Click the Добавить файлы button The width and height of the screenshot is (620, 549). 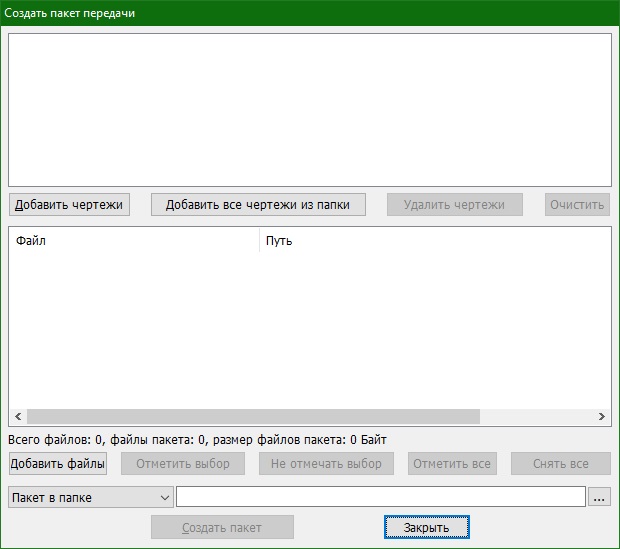[58, 464]
